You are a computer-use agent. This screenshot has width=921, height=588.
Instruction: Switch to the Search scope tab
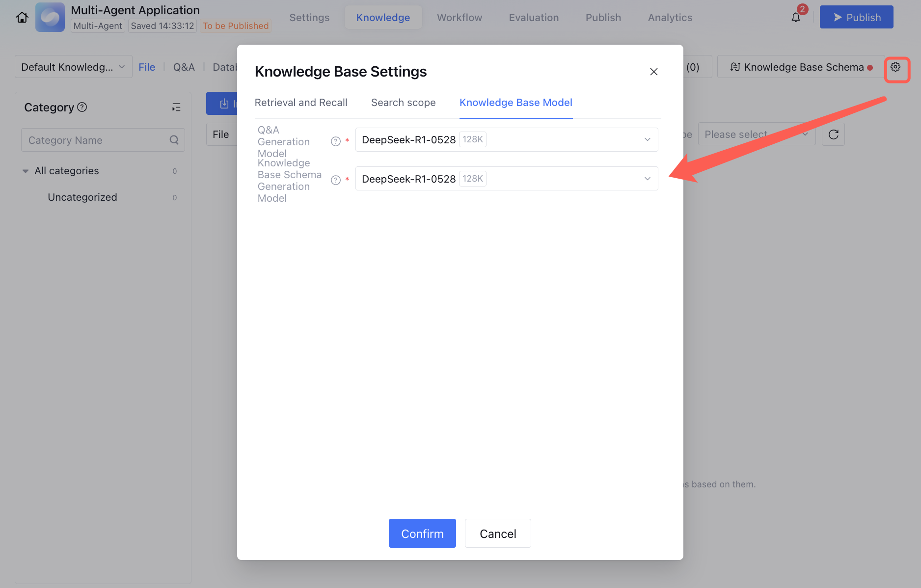click(403, 103)
